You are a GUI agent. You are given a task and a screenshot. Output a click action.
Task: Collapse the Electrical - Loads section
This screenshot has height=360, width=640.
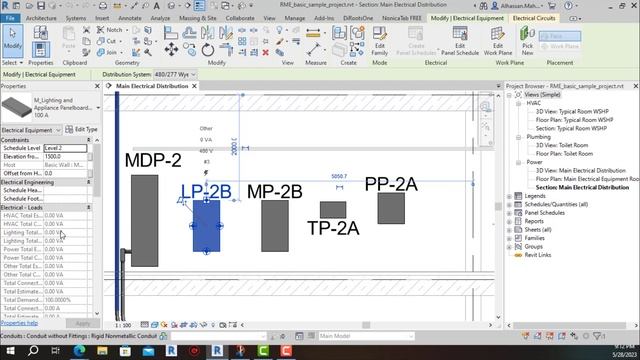[x=89, y=207]
